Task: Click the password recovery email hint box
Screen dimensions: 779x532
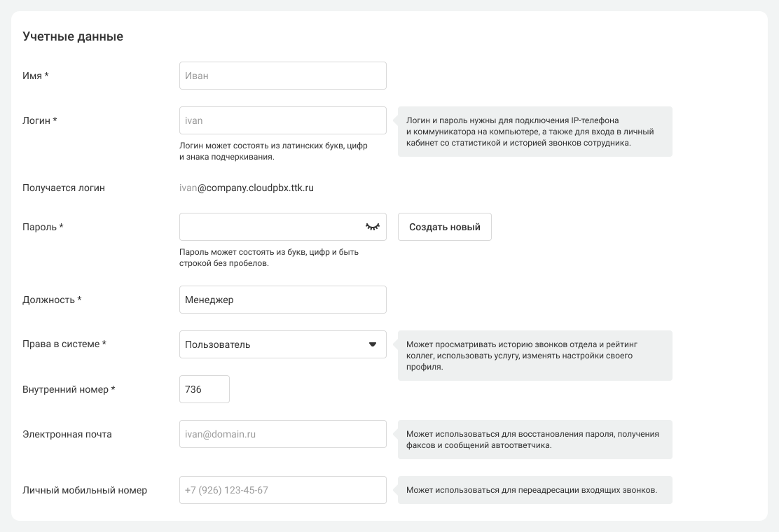Action: tap(535, 440)
